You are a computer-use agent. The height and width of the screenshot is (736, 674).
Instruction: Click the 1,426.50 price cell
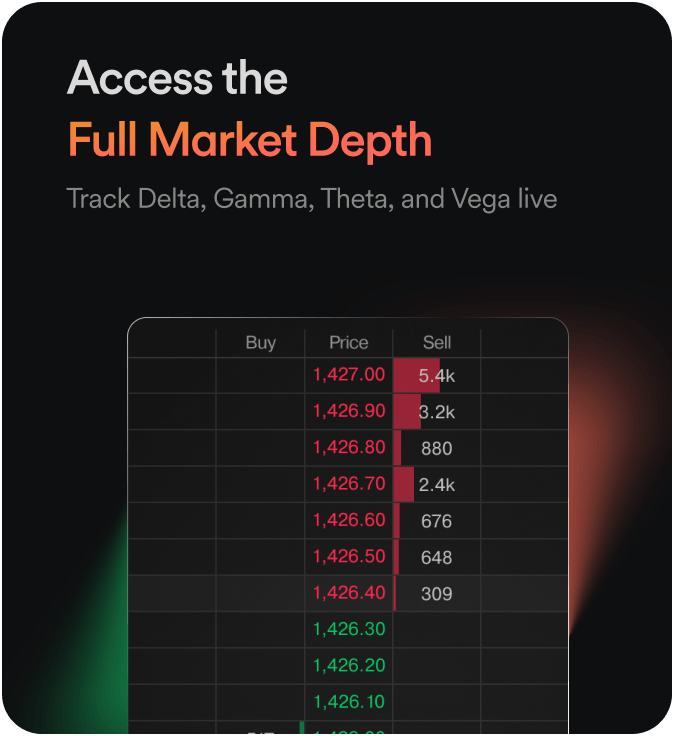click(349, 556)
